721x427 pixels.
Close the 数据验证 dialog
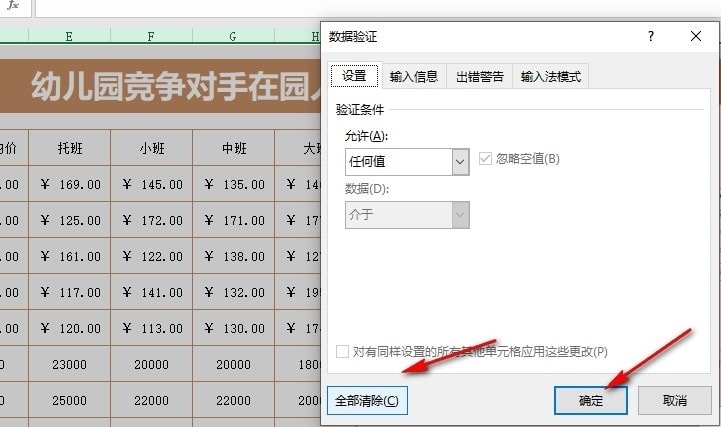696,36
